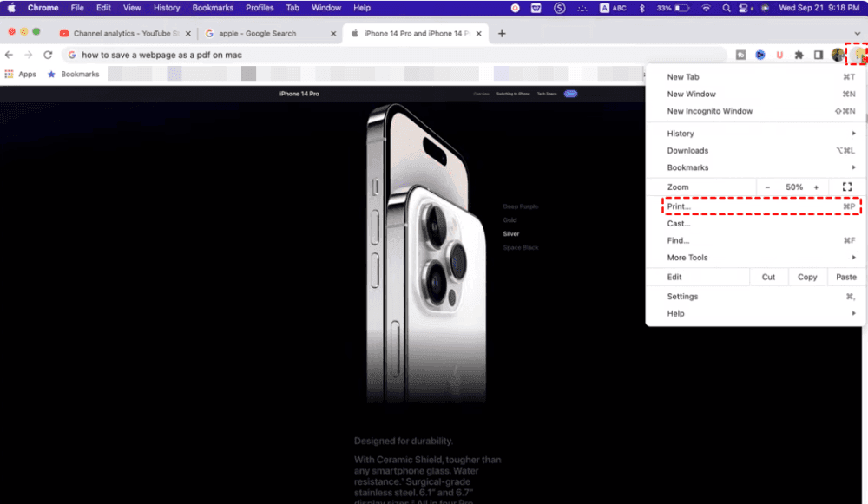Open the Chrome profile avatar

tap(838, 55)
